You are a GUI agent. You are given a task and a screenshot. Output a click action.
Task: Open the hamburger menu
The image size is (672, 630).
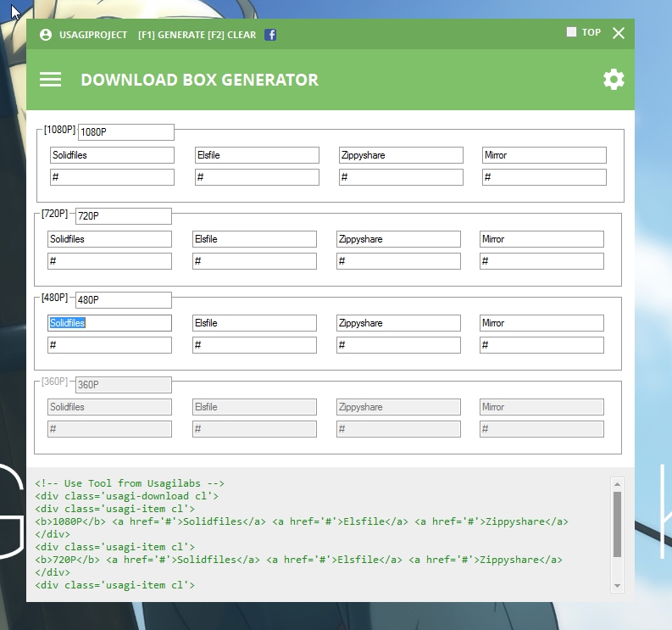(50, 80)
